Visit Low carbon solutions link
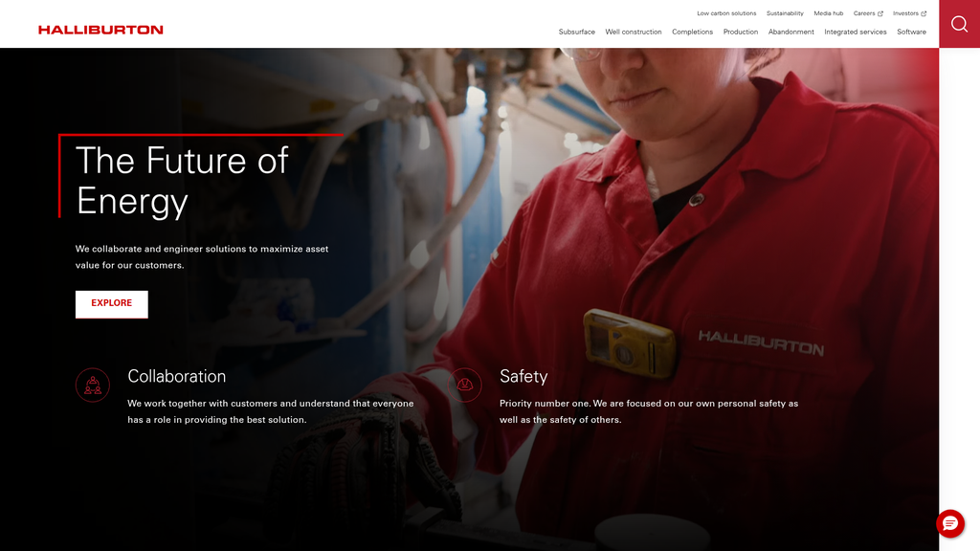Image resolution: width=980 pixels, height=551 pixels. pos(726,13)
